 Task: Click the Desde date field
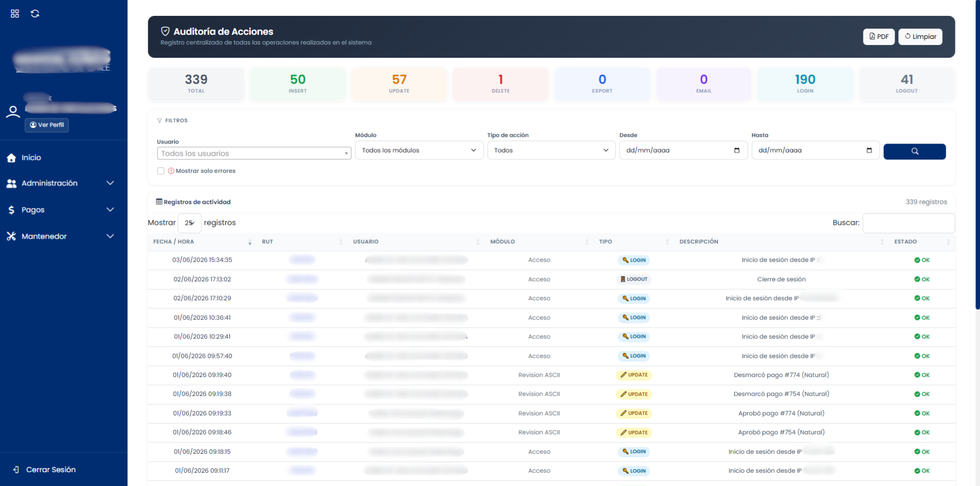[683, 150]
